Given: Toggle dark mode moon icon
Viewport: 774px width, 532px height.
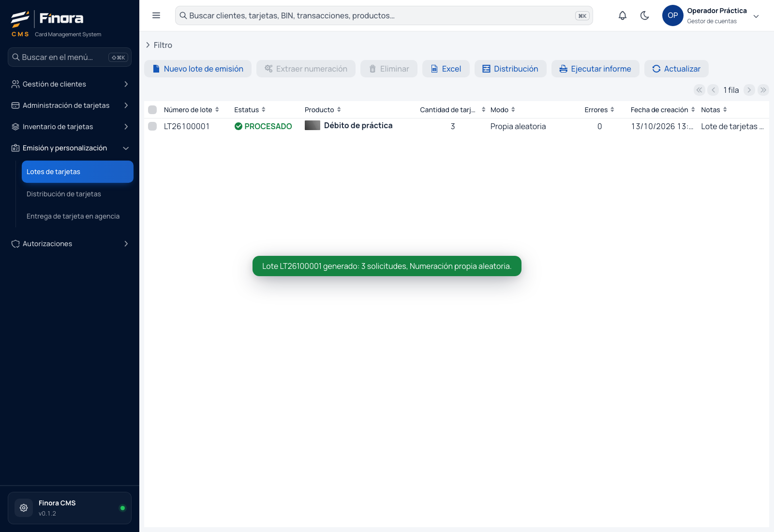Looking at the screenshot, I should [645, 15].
